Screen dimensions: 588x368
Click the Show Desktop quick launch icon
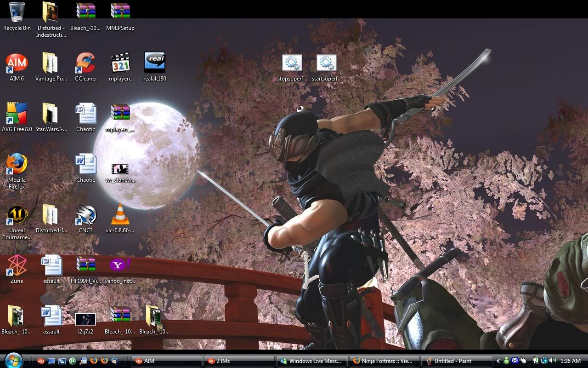pyautogui.click(x=51, y=361)
